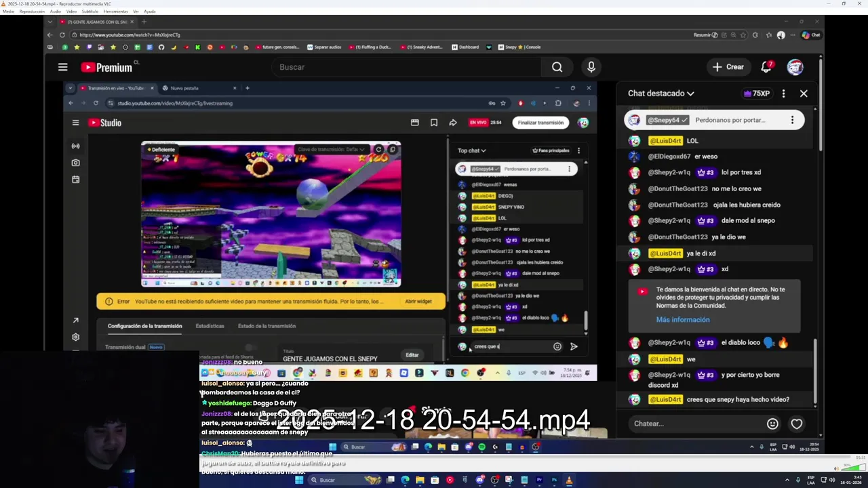This screenshot has width=868, height=488.
Task: Bookmark star in Studio address bar
Action: [x=502, y=103]
